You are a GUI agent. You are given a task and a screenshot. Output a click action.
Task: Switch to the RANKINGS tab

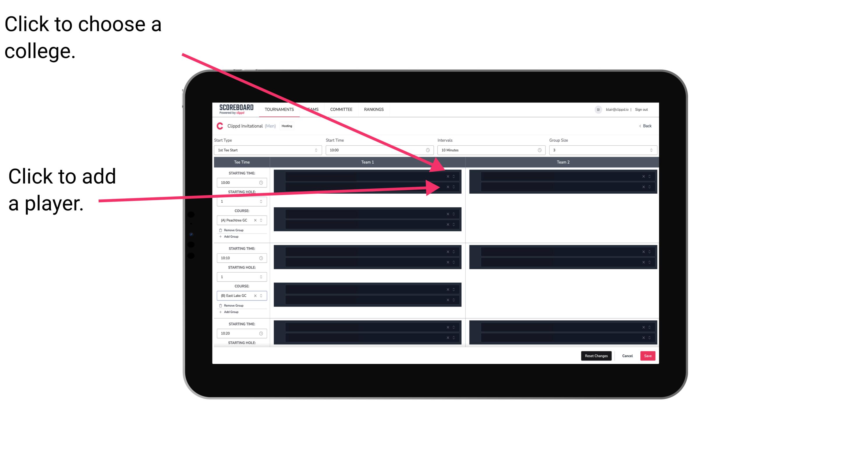click(375, 109)
